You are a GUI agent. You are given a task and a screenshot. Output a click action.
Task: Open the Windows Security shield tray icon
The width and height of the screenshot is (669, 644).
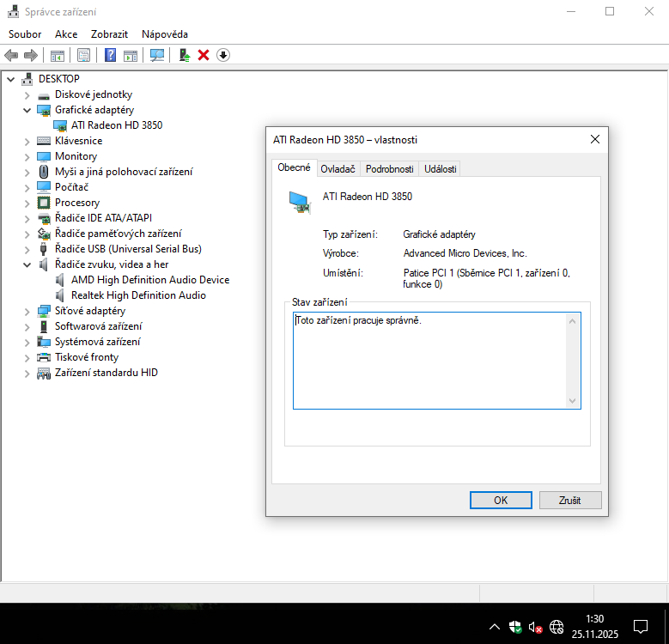514,627
